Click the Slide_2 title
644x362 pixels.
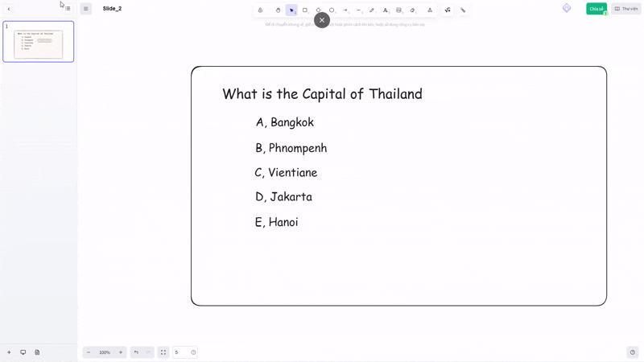point(113,9)
